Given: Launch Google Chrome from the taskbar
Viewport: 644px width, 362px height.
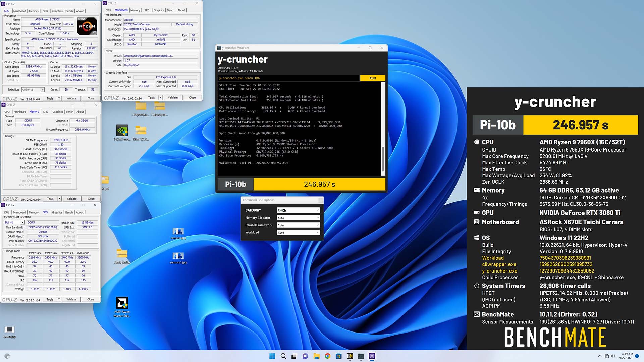Looking at the screenshot, I should point(327,356).
